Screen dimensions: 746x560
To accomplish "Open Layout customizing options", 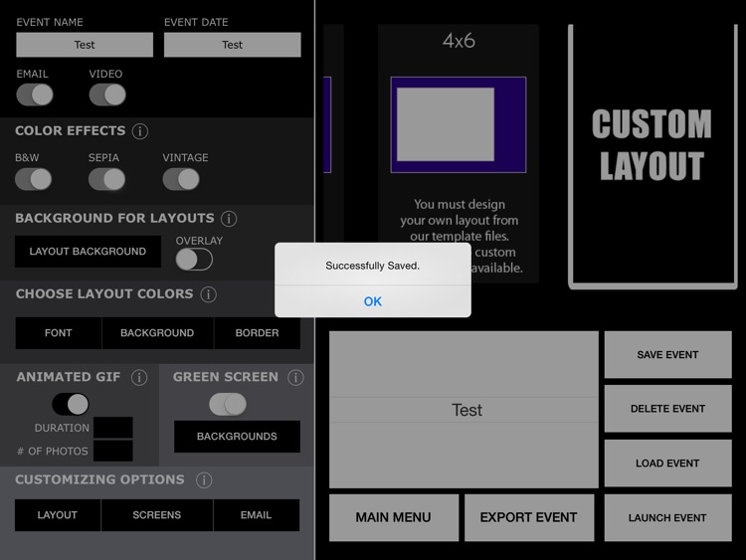I will [x=58, y=515].
